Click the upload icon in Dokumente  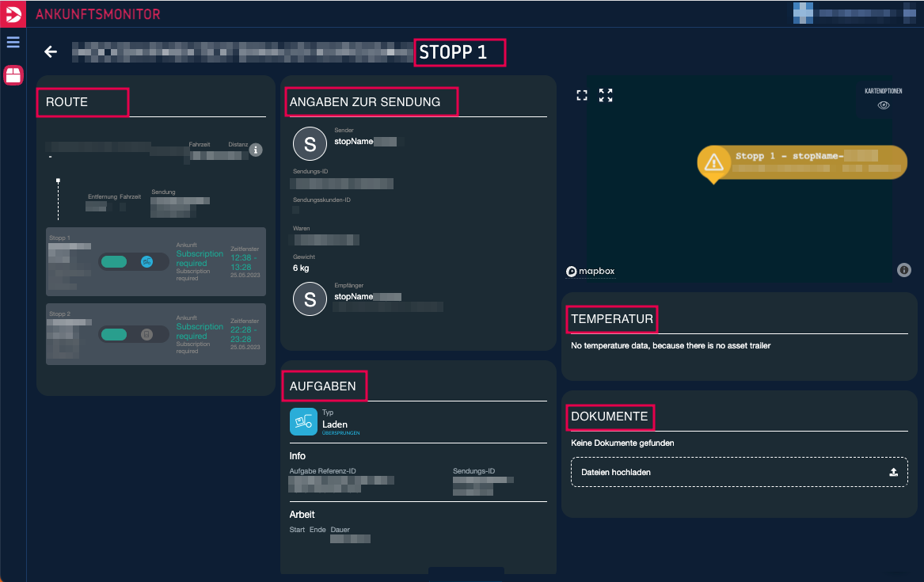893,472
